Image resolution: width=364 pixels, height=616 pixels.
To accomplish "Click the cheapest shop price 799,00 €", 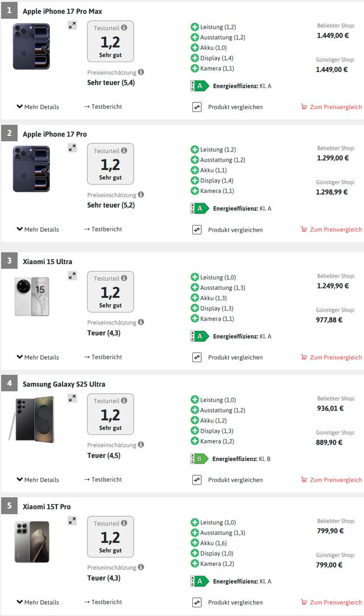I will pyautogui.click(x=329, y=565).
